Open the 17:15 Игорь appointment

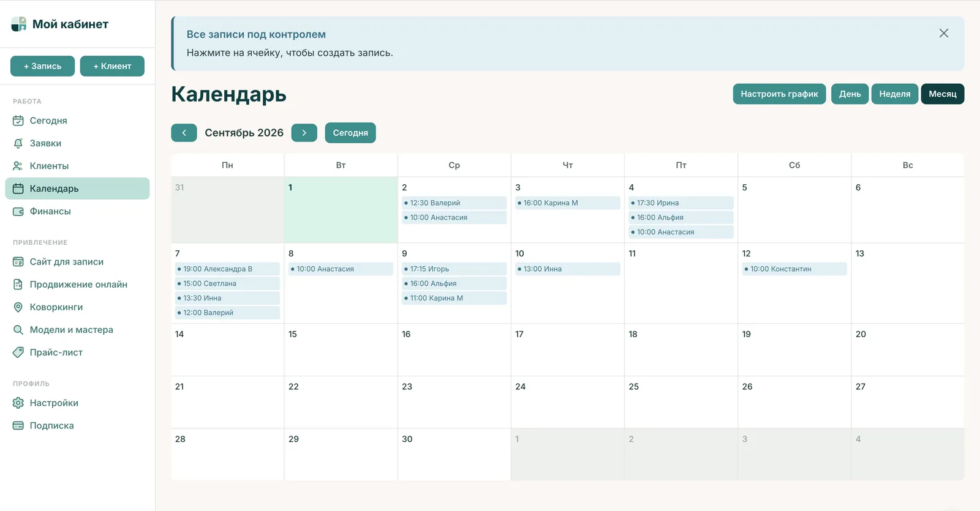(x=454, y=269)
